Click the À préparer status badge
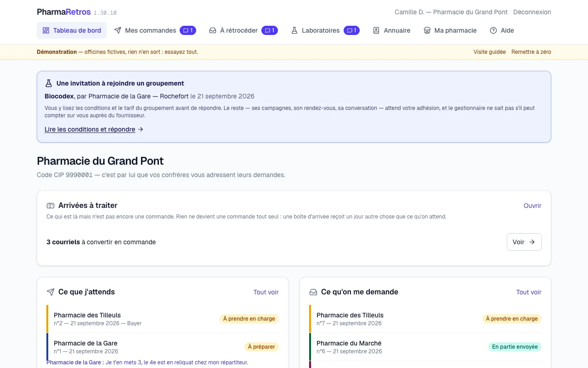Screen dimensions: 588x368 pos(261,347)
